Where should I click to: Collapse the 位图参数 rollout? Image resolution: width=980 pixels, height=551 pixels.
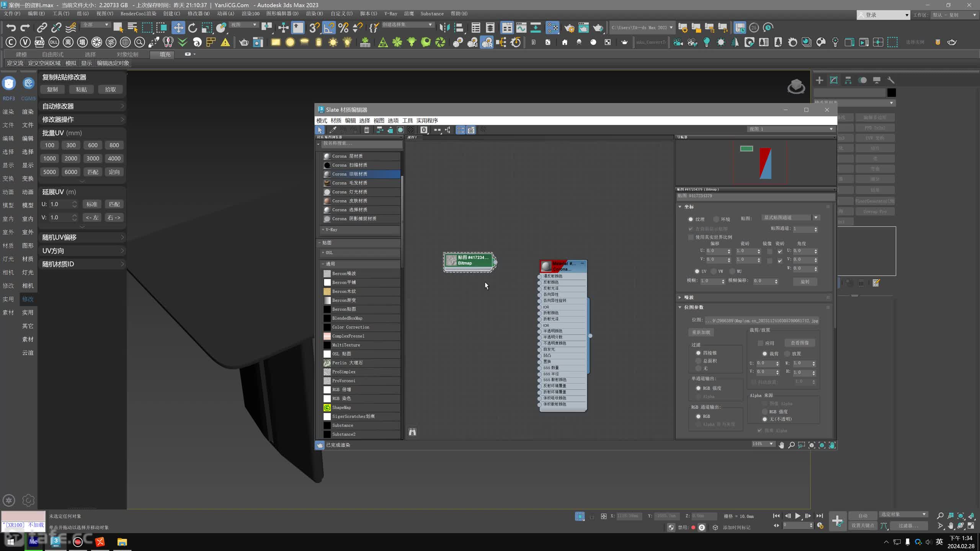[680, 307]
